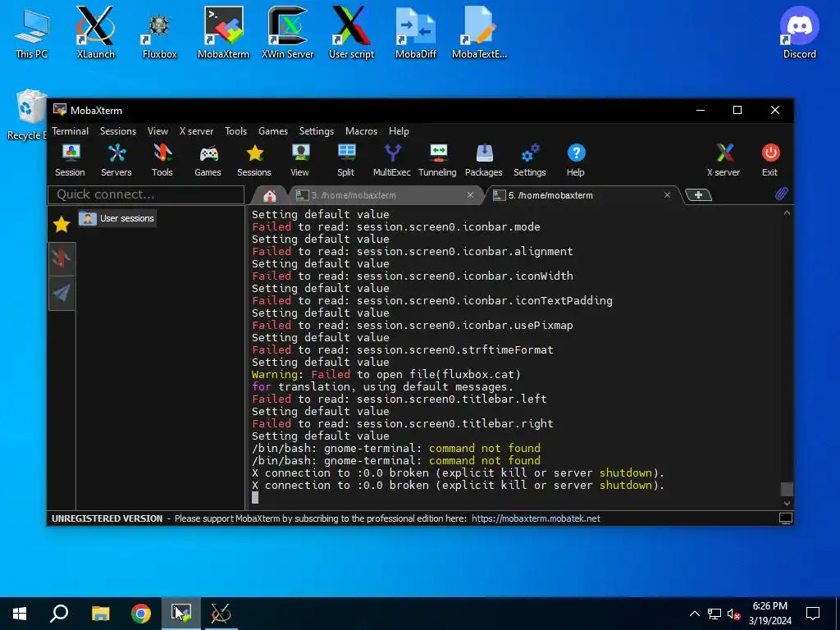Open the View menu
This screenshot has width=840, height=630.
(x=157, y=131)
